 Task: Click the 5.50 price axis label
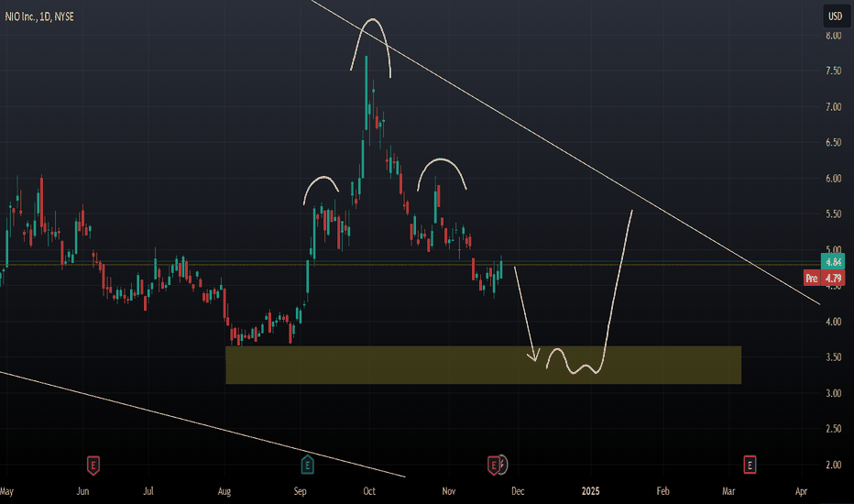[x=833, y=214]
